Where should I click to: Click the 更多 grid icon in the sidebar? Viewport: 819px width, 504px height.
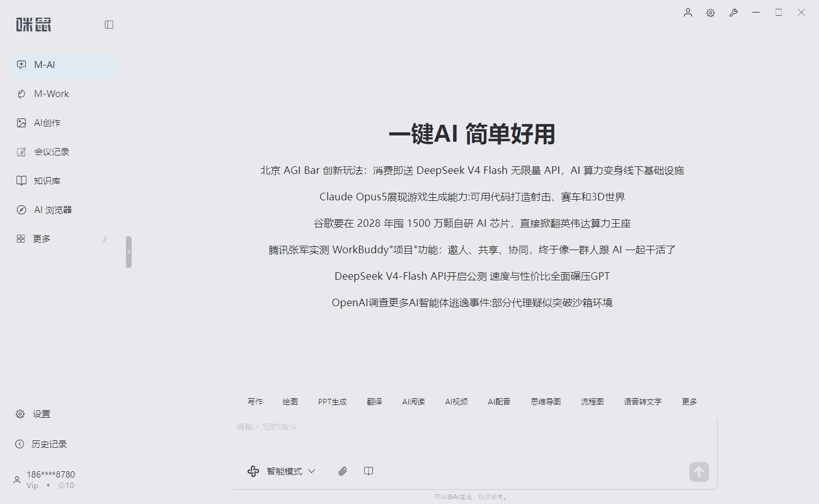tap(21, 239)
